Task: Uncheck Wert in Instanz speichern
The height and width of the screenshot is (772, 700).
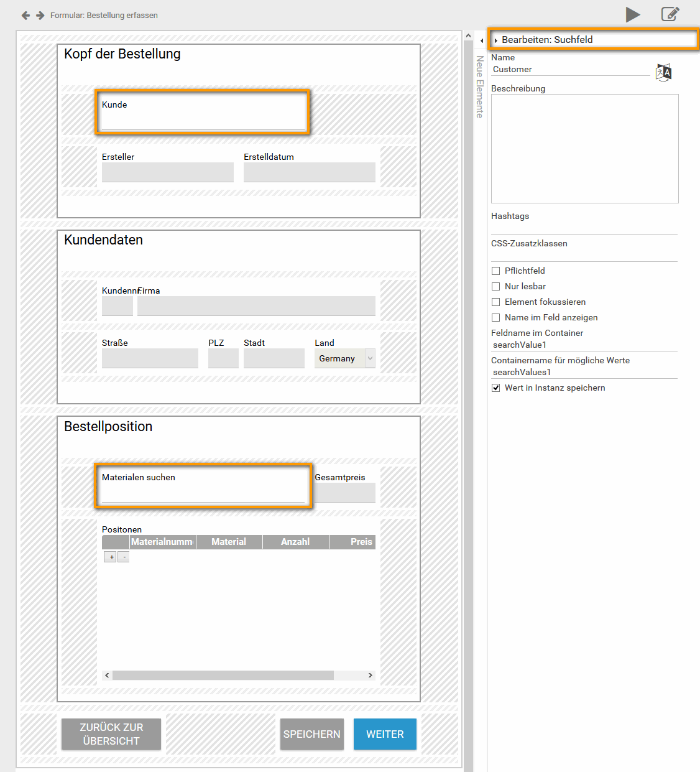Action: (x=496, y=388)
